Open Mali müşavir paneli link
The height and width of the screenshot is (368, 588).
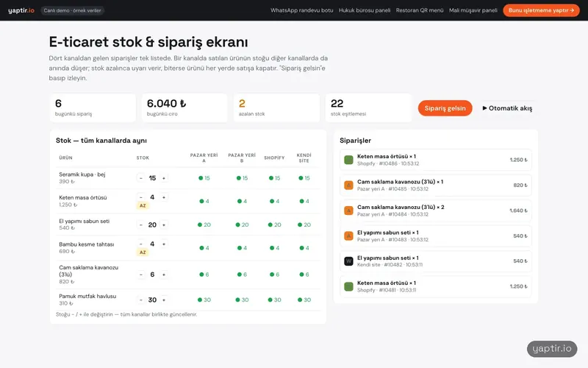pos(473,10)
